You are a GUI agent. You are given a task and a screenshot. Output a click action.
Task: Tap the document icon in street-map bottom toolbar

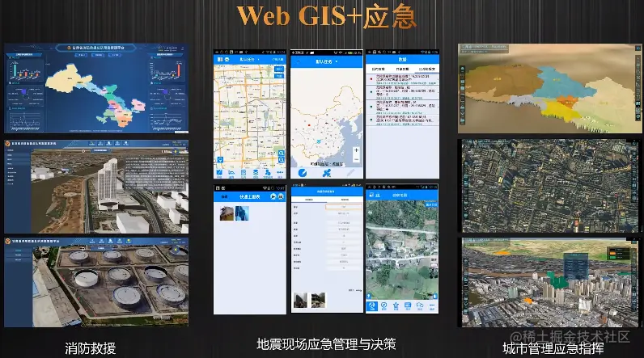[x=244, y=173]
